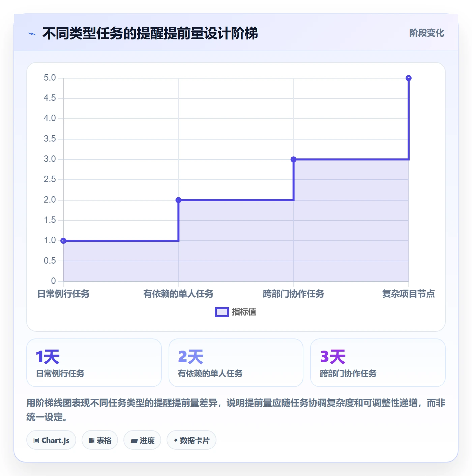Select the 2天 有依赖的单人任务 card

[x=236, y=363]
